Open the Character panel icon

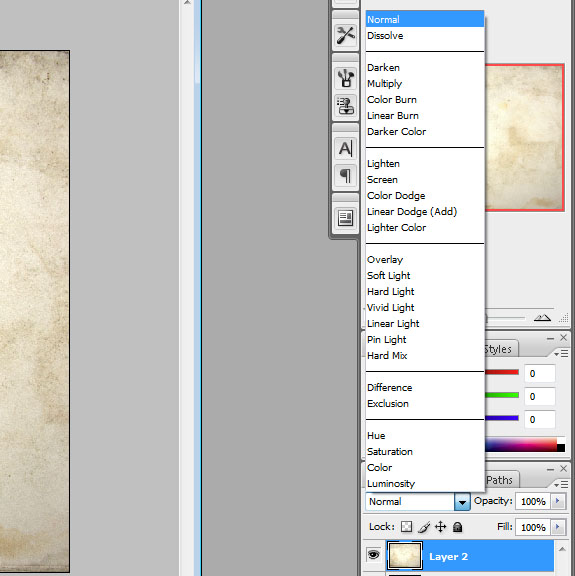tap(345, 148)
